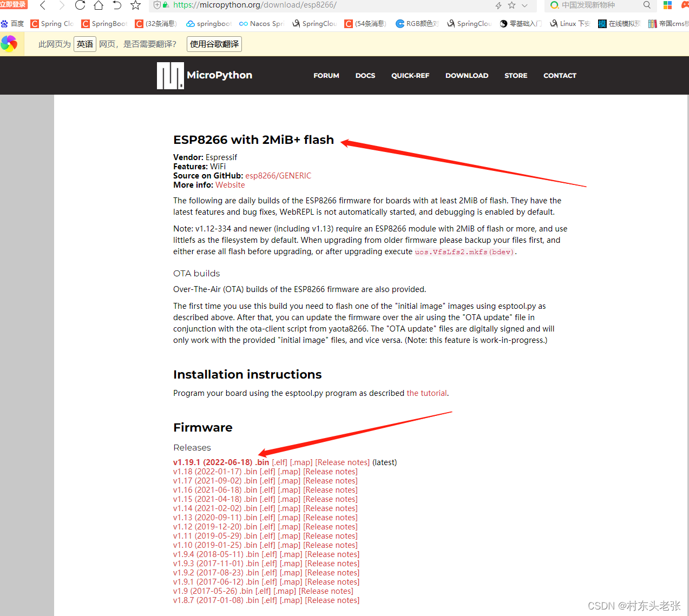Screen dimensions: 689x616
Task: Click the [.elf] link for v1.16
Action: pyautogui.click(x=267, y=490)
